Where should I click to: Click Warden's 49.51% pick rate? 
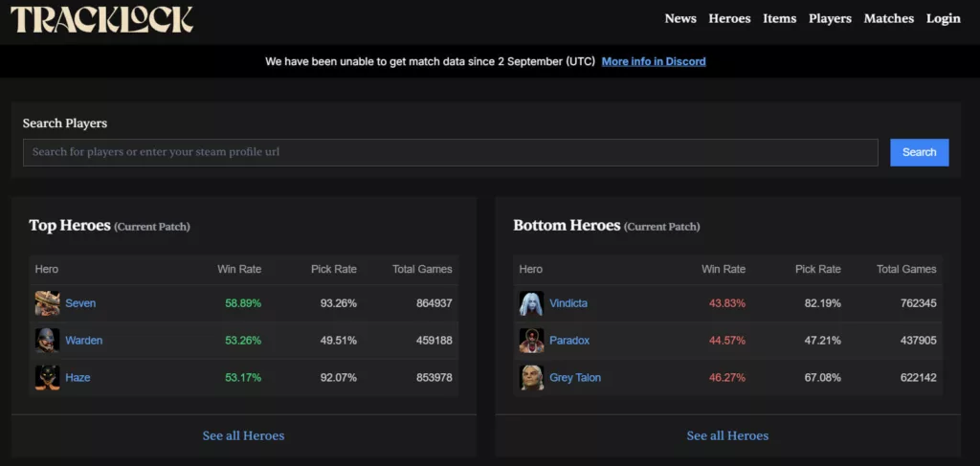(x=339, y=341)
